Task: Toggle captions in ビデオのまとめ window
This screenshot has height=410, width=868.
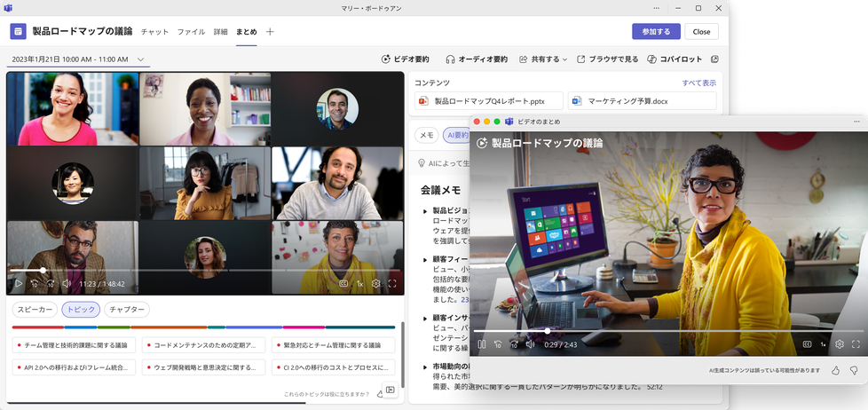Action: point(807,344)
